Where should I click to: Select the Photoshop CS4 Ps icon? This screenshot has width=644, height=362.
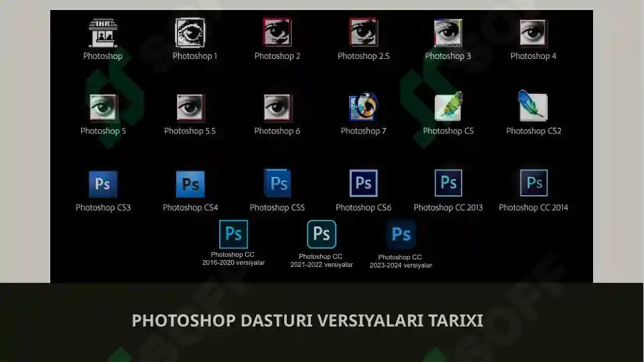190,184
